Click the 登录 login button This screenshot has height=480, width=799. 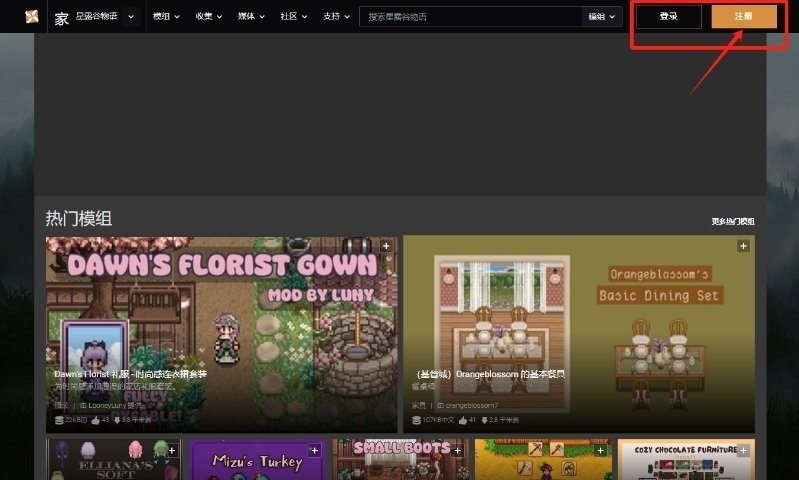click(668, 17)
